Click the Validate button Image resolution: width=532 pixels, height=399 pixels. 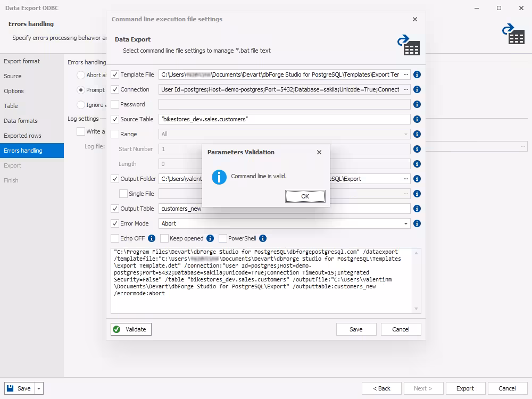click(x=131, y=329)
